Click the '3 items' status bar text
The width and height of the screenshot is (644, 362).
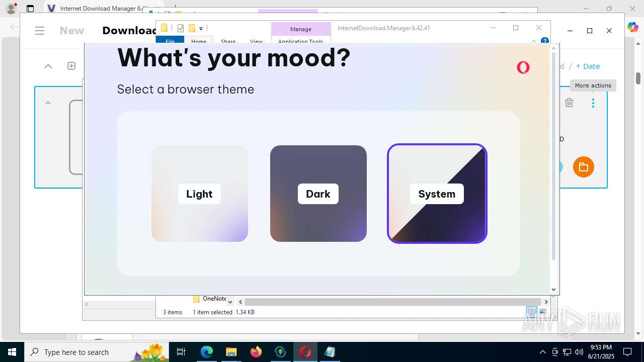[x=173, y=312]
